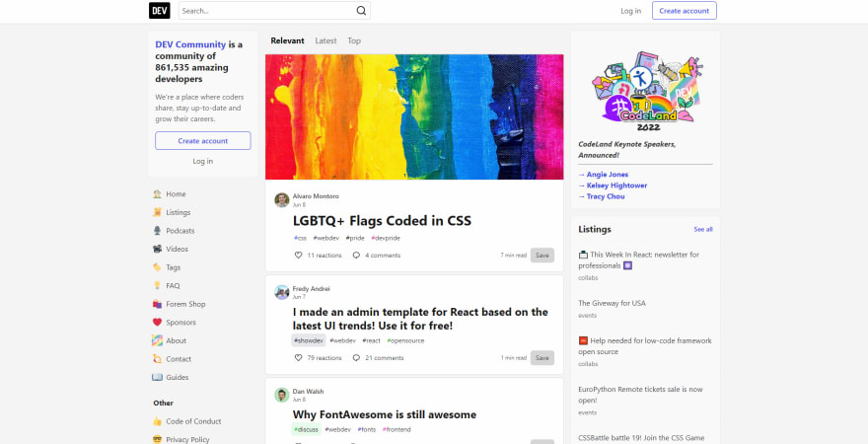Save the admin template post
The width and height of the screenshot is (868, 444).
pyautogui.click(x=542, y=358)
